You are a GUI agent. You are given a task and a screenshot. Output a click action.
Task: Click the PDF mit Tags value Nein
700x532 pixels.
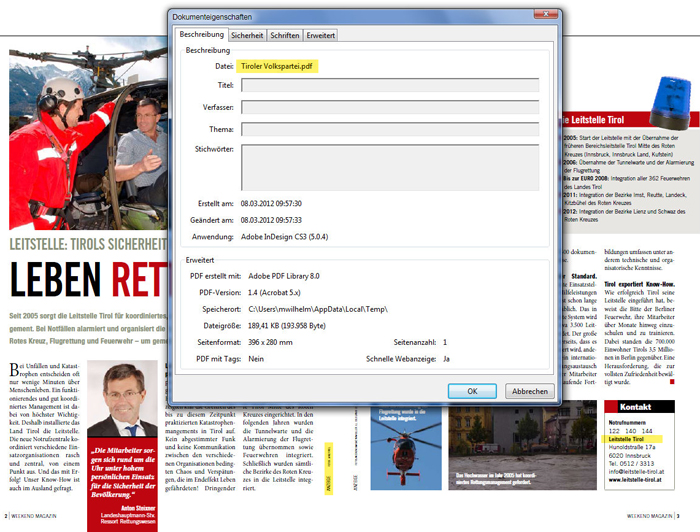(x=256, y=359)
